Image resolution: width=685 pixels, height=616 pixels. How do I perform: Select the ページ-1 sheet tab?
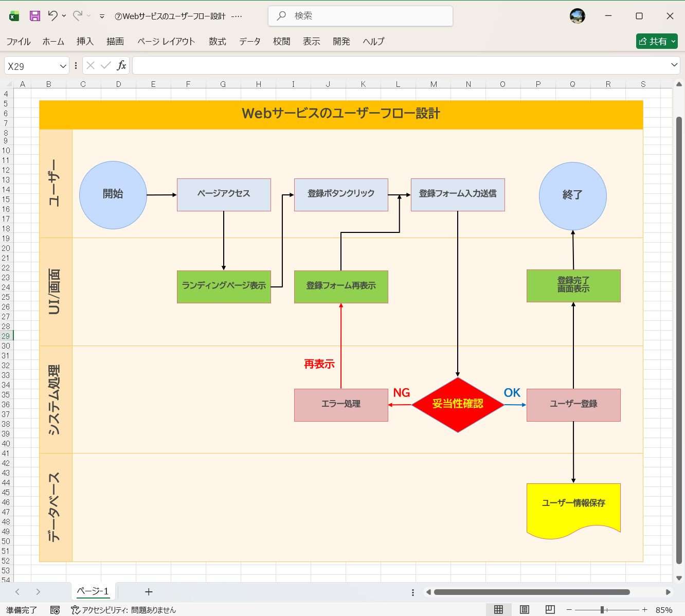coord(92,591)
